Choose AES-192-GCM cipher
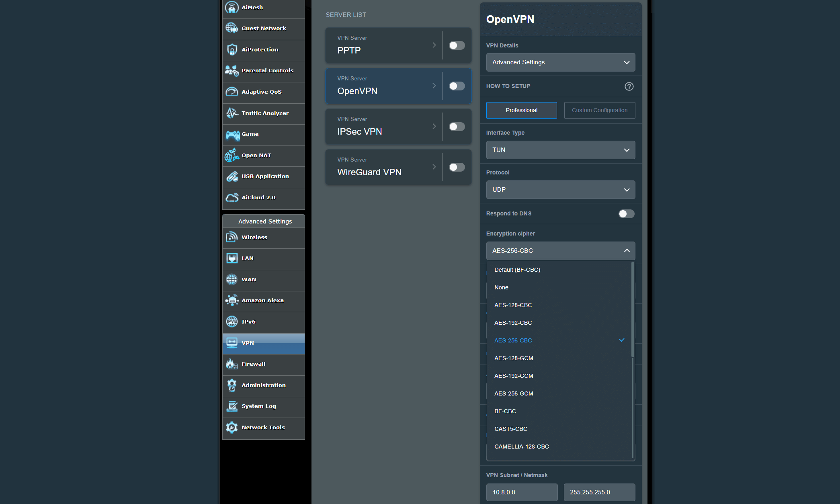 point(559,376)
